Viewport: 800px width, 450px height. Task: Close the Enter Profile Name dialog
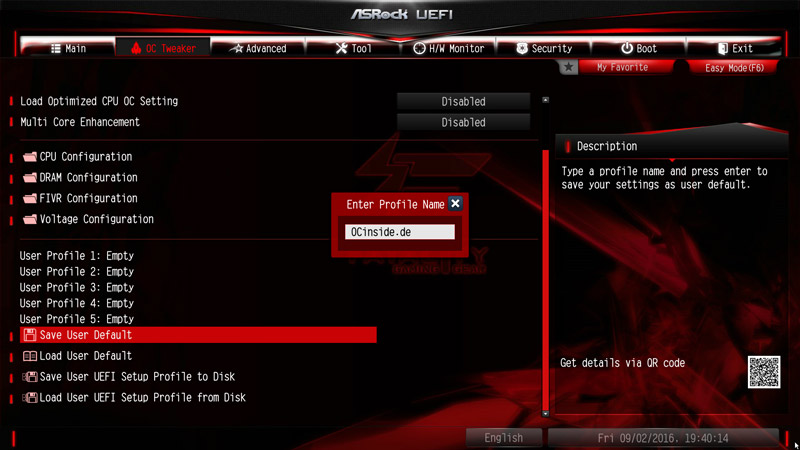[x=455, y=204]
